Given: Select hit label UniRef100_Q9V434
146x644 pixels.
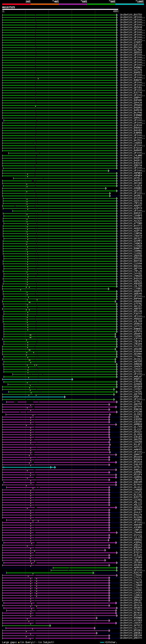Looking at the screenshot, I should point(131,103).
